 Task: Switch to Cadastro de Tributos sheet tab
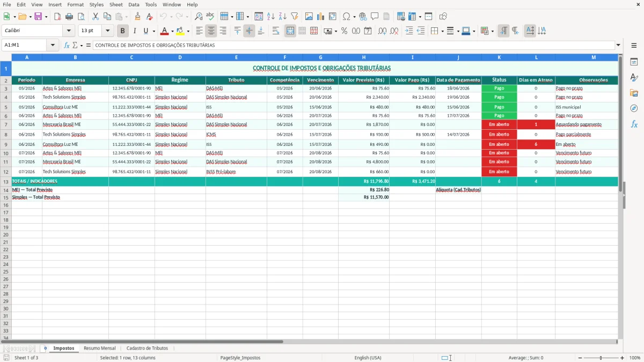point(147,348)
